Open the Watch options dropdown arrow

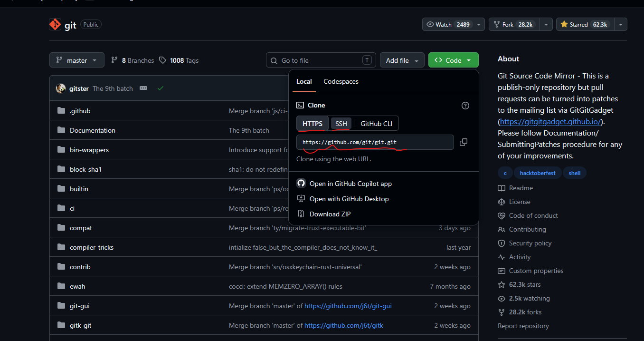click(479, 25)
